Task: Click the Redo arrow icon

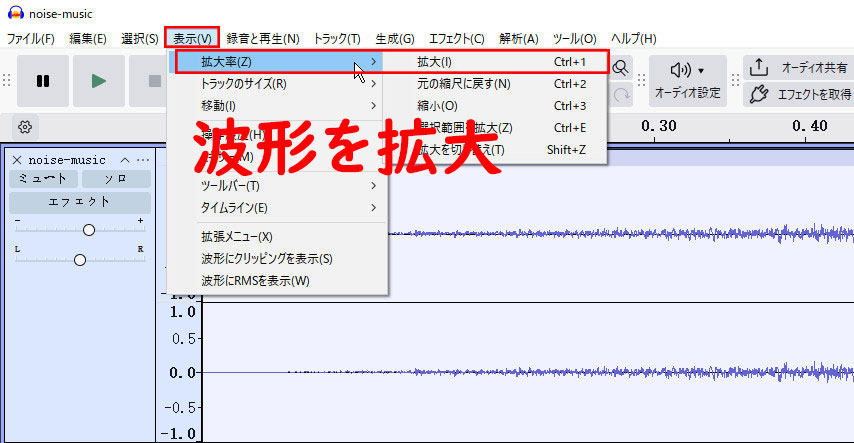Action: 621,94
